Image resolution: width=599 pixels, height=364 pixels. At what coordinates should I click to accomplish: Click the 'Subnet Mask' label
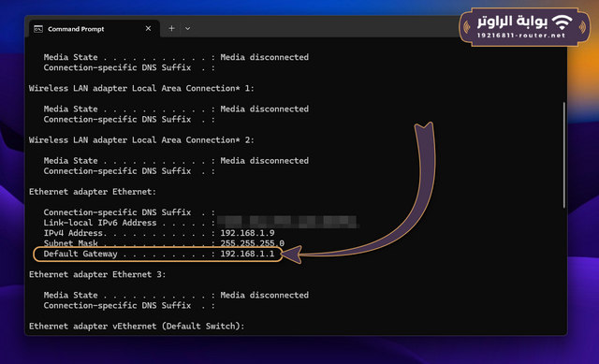pos(70,243)
